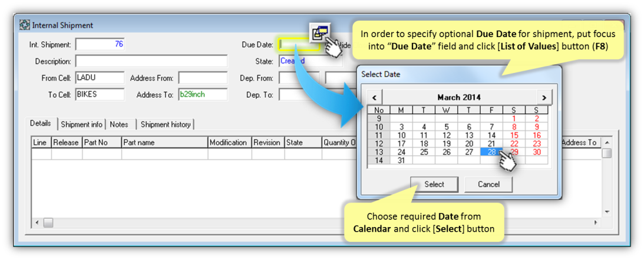Select March 19 in the calendar
This screenshot has height=260, width=644.
pyautogui.click(x=447, y=144)
